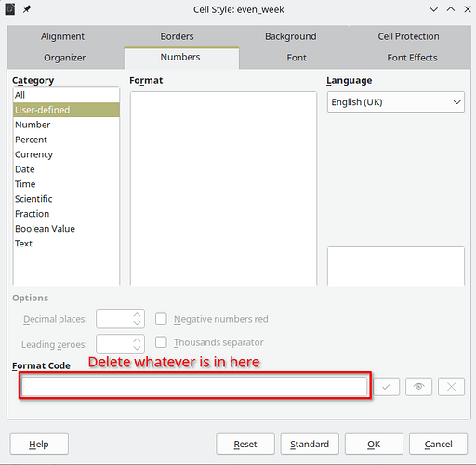Confirm the dialog with OK
476x465 pixels.
pos(374,444)
